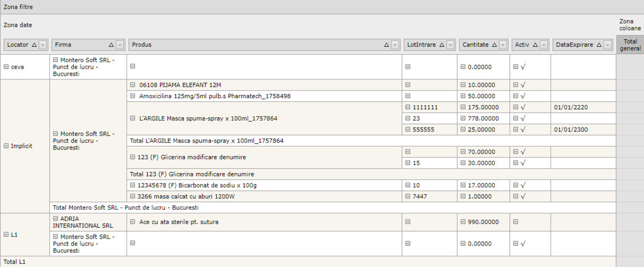Click Activ checkmark in 06108 PIJAMA ELEFANT row
The height and width of the screenshot is (267, 644).
click(522, 85)
